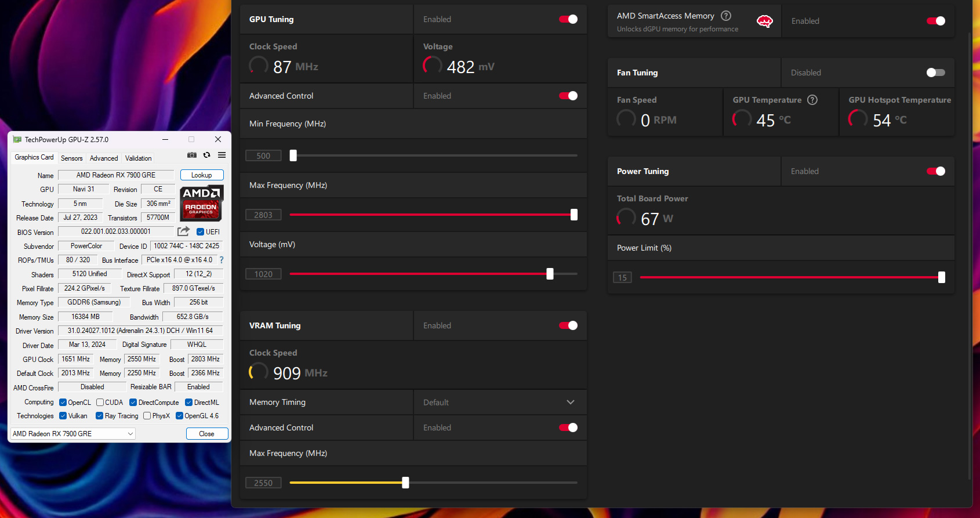Toggle the VRAM Tuning switch
The height and width of the screenshot is (518, 980).
568,325
